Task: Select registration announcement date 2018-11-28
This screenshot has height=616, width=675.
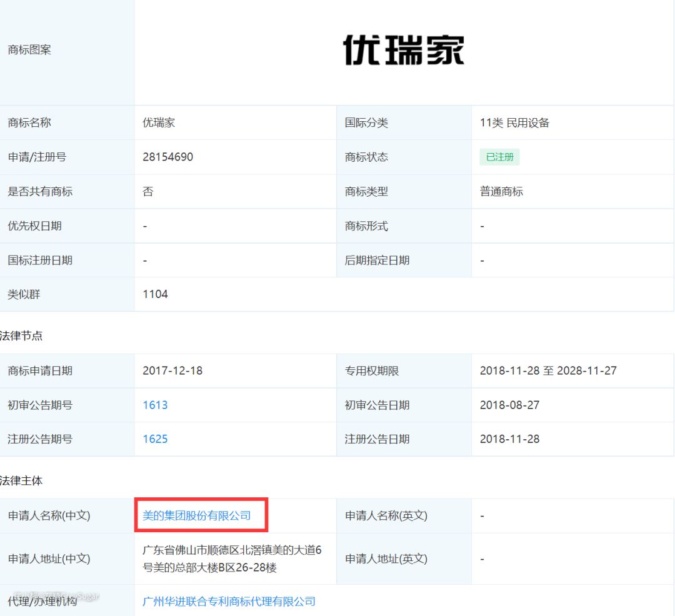Action: point(509,439)
